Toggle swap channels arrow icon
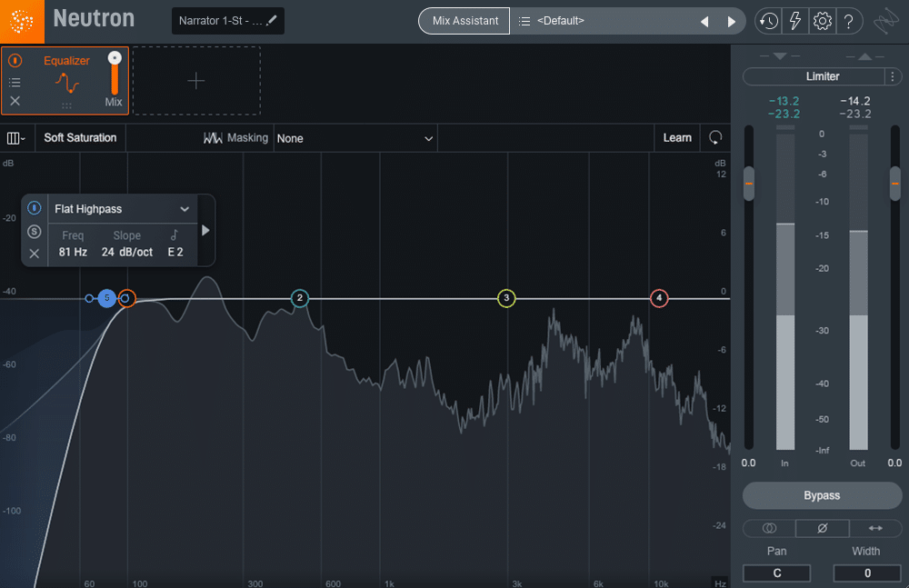Viewport: 909px width, 588px height. click(875, 528)
